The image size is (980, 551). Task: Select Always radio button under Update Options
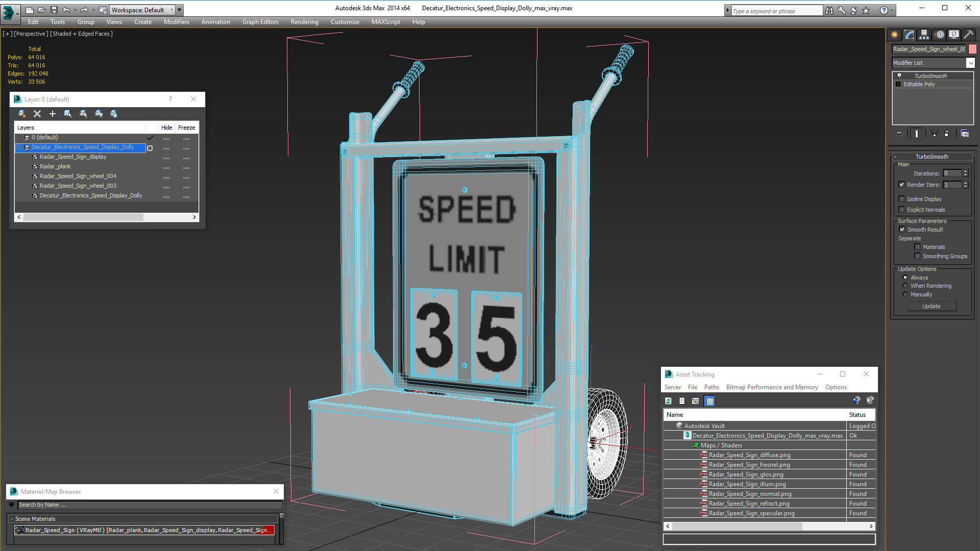coord(905,277)
